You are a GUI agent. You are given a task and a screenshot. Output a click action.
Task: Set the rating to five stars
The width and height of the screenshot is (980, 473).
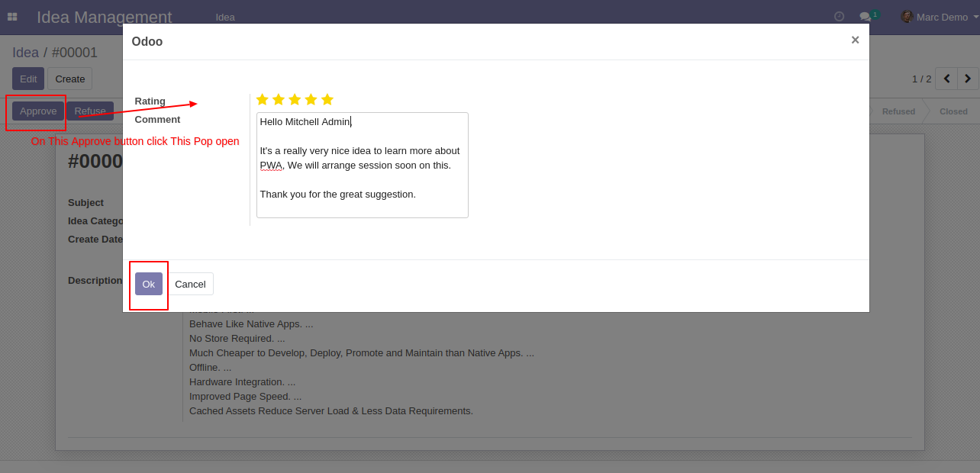[327, 99]
